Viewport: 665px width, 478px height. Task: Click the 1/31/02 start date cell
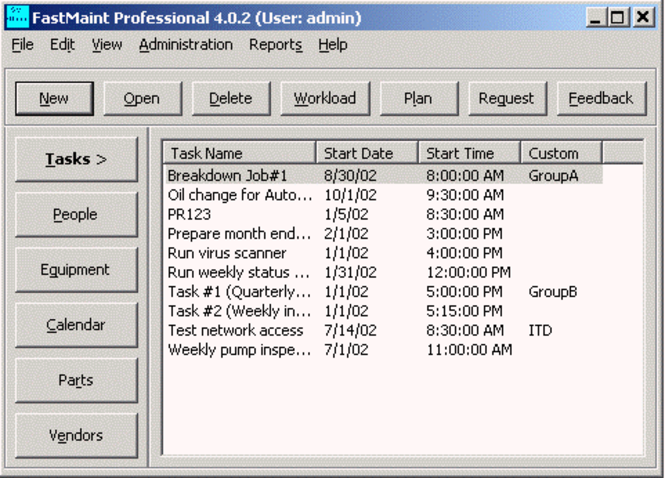point(350,272)
